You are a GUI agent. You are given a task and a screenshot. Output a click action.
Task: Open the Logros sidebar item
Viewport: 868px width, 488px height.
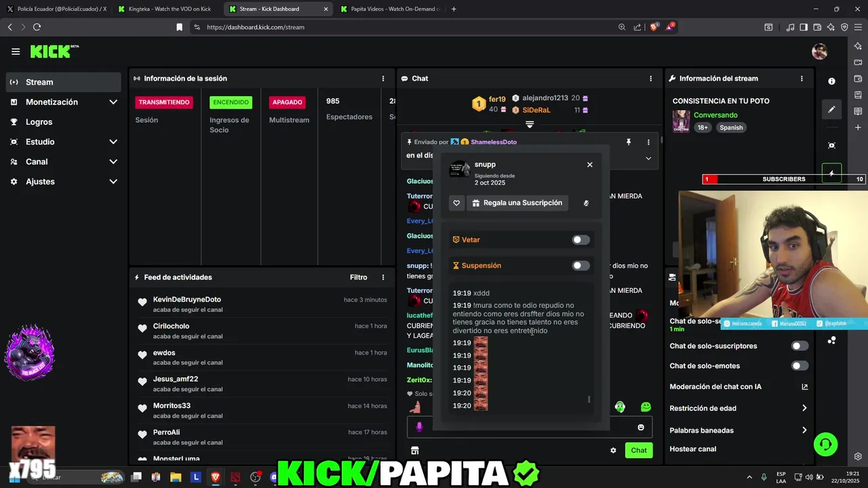(64, 122)
